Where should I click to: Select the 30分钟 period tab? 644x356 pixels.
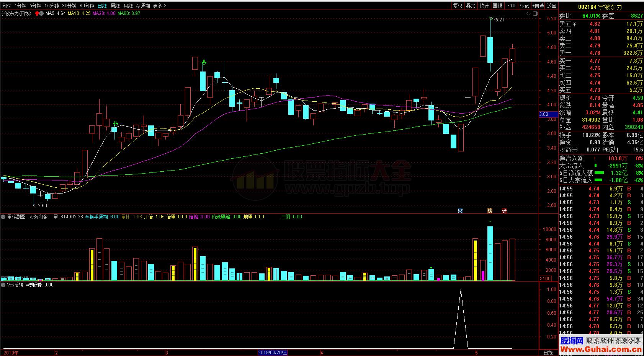pos(69,6)
